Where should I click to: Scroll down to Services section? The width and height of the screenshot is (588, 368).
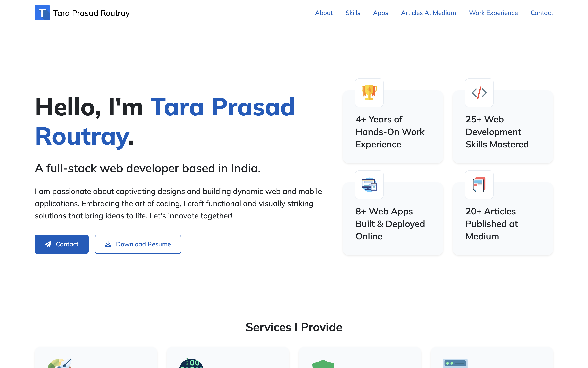(x=294, y=327)
